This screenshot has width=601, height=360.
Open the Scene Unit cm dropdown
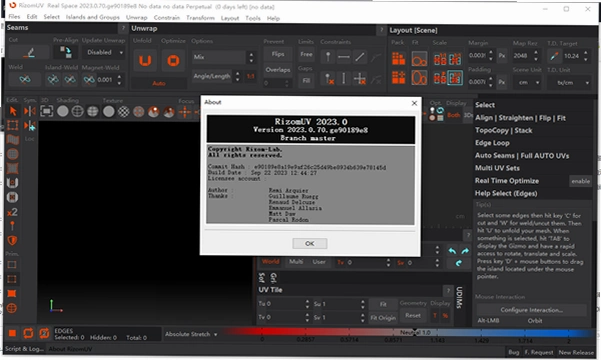[x=529, y=82]
